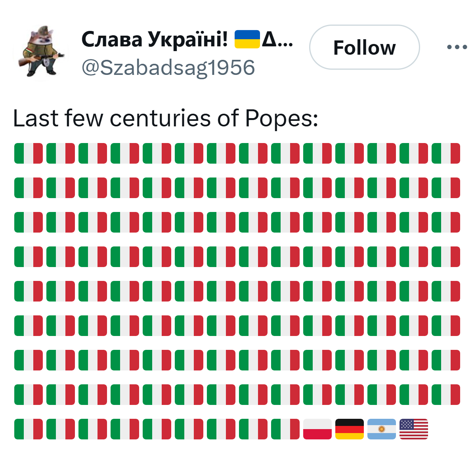Click the first Italy flag in bottom row

[x=29, y=429]
